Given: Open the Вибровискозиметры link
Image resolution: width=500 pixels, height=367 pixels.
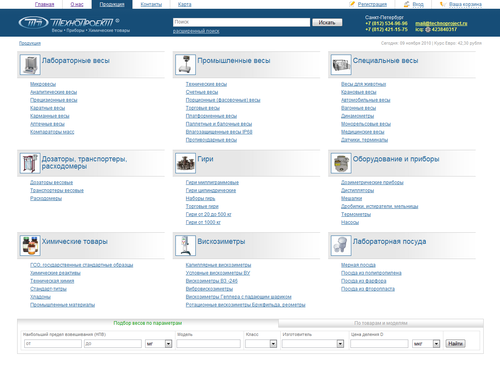Looking at the screenshot, I should (x=209, y=289).
